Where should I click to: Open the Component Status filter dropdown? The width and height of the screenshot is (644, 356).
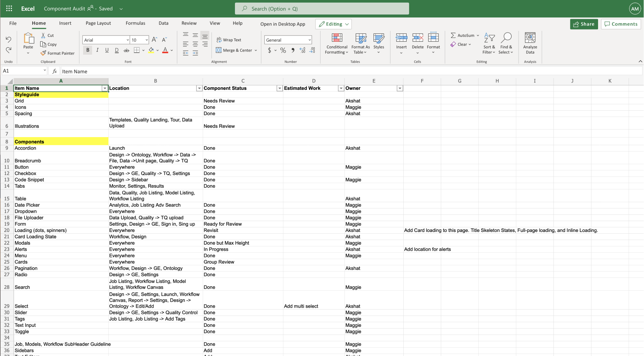pos(280,88)
